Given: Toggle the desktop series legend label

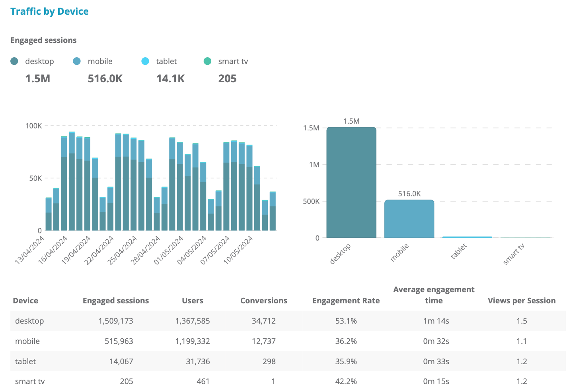Looking at the screenshot, I should tap(39, 61).
